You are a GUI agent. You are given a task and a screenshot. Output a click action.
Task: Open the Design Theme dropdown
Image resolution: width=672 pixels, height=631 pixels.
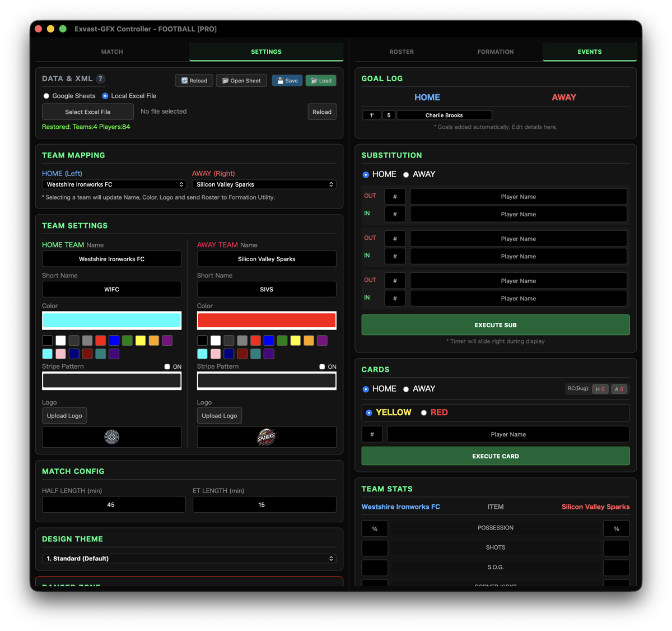coord(189,559)
